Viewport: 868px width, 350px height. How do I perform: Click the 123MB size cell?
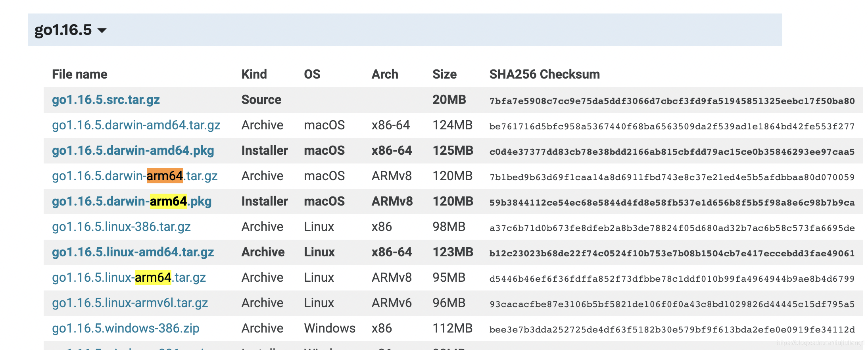453,252
